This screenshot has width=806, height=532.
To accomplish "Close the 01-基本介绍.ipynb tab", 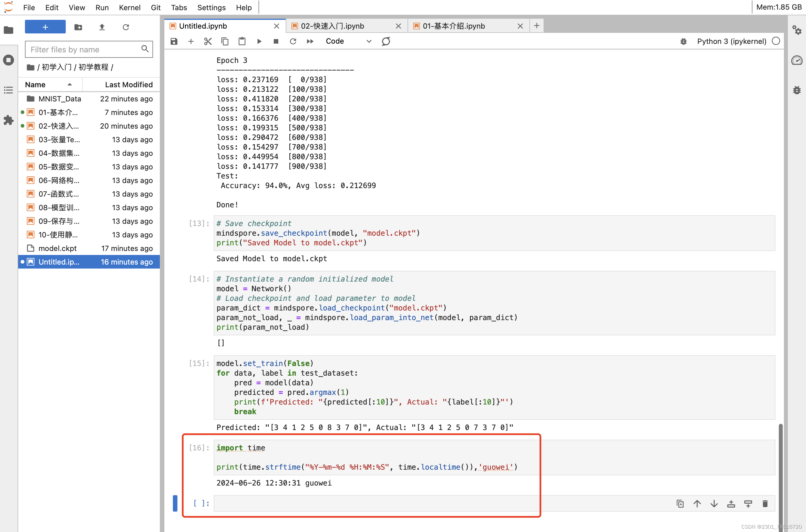I will click(520, 26).
